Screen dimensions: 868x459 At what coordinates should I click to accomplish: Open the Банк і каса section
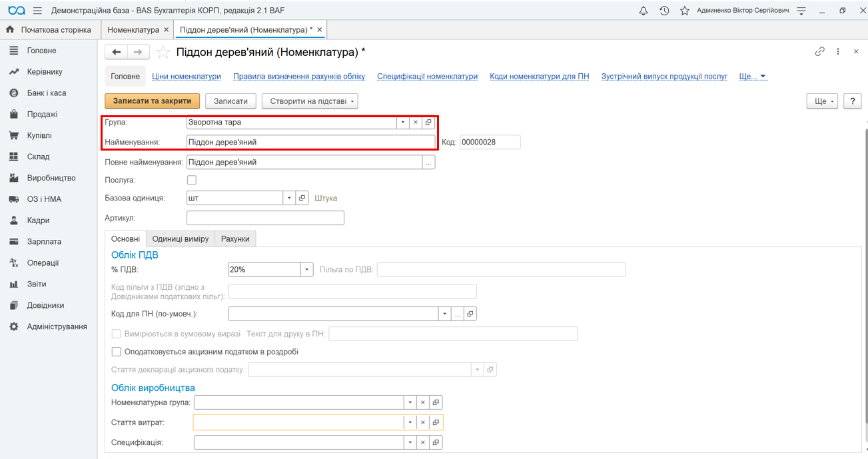pos(48,93)
